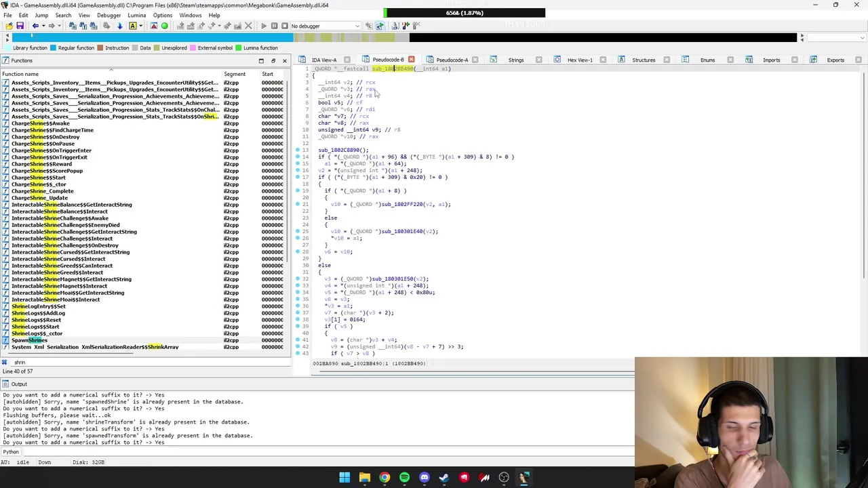Click the first binoculars search icon

[73, 26]
